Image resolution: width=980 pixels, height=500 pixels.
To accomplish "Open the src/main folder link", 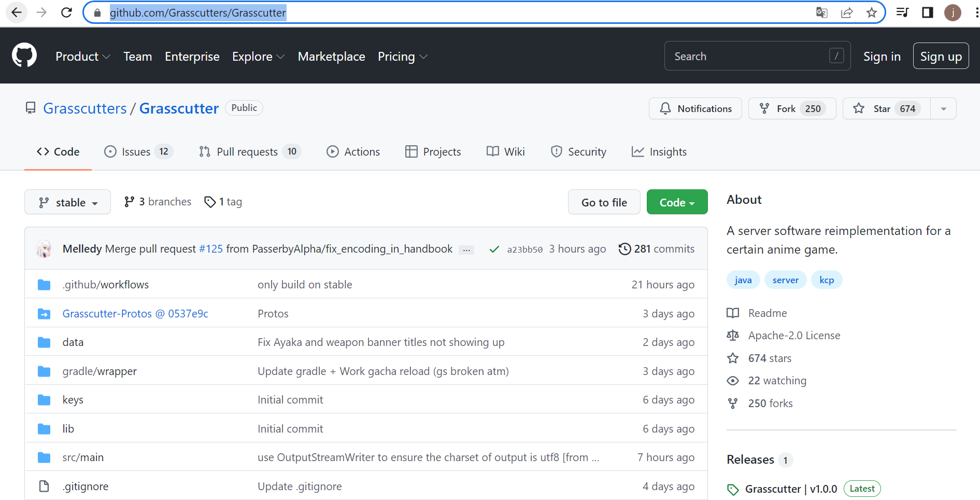I will (83, 457).
